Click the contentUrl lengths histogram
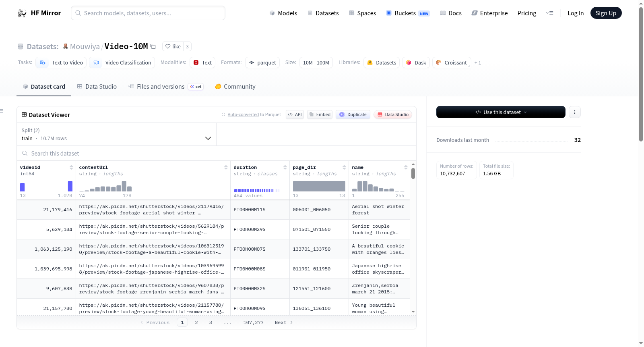The width and height of the screenshot is (644, 347). tap(105, 186)
